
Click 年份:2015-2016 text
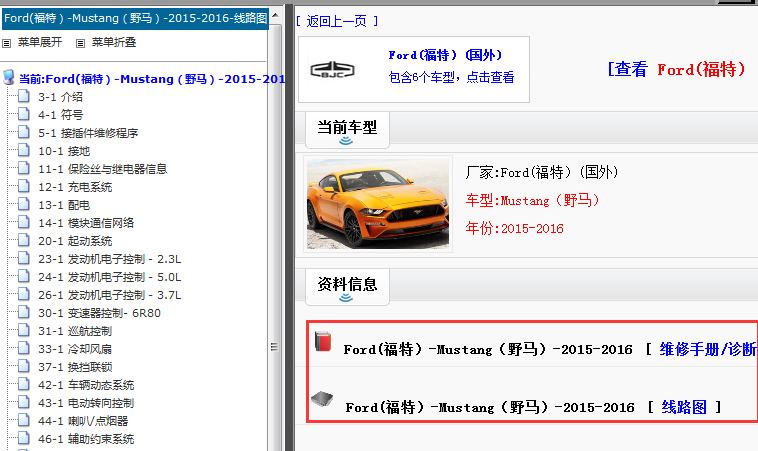pos(514,228)
